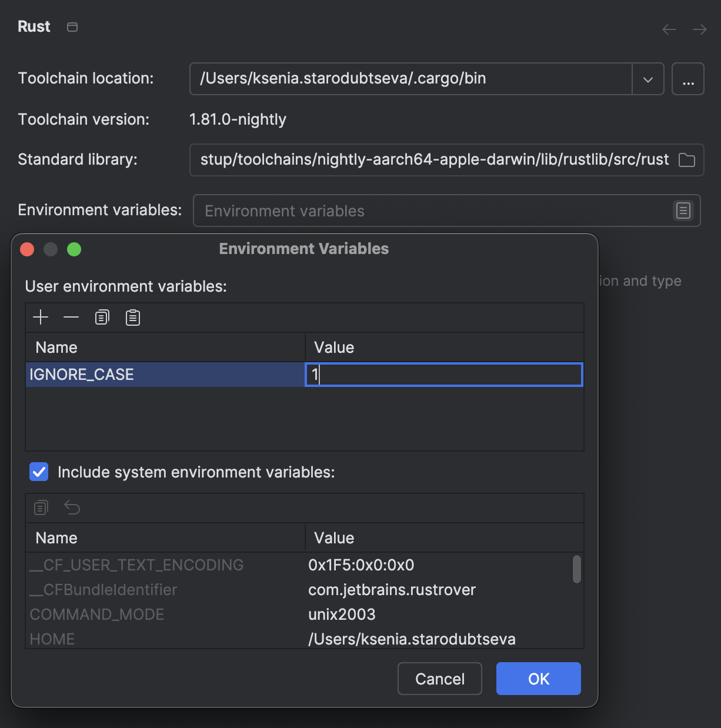Confirm changes with OK button
721x728 pixels.
coord(538,679)
